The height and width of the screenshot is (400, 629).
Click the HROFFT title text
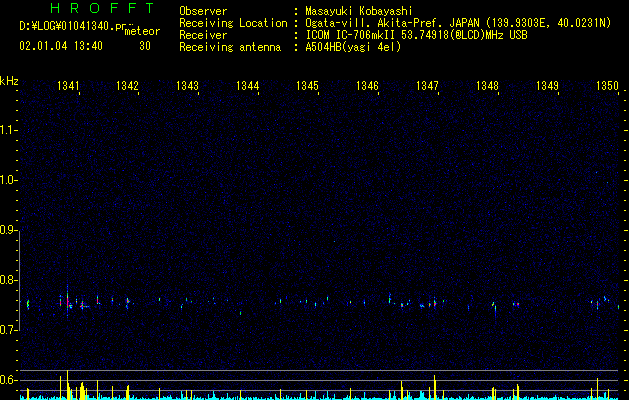(x=102, y=8)
